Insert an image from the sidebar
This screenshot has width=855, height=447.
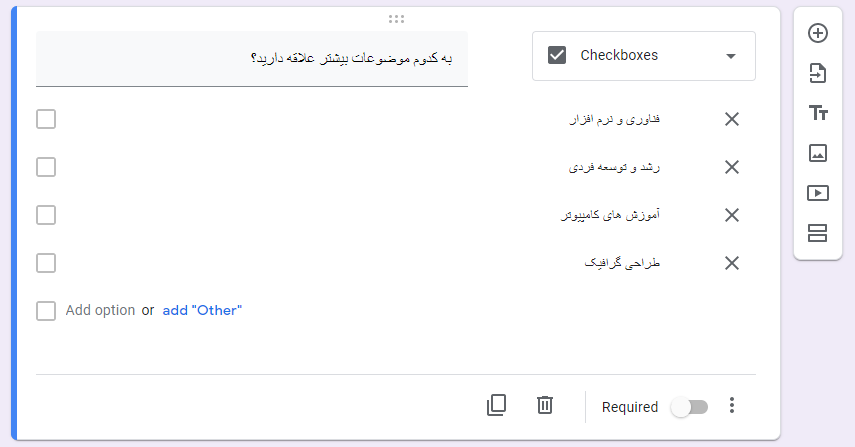point(817,153)
